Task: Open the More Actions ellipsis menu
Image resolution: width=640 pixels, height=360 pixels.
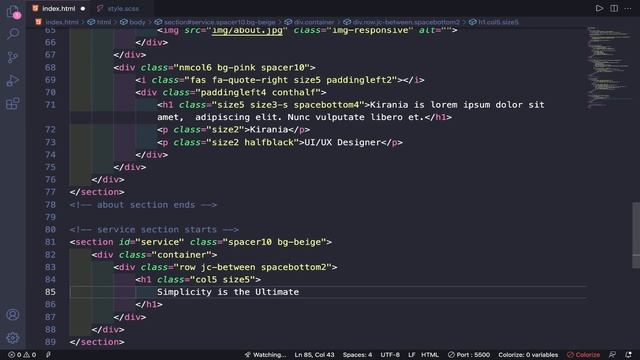Action: [x=628, y=8]
